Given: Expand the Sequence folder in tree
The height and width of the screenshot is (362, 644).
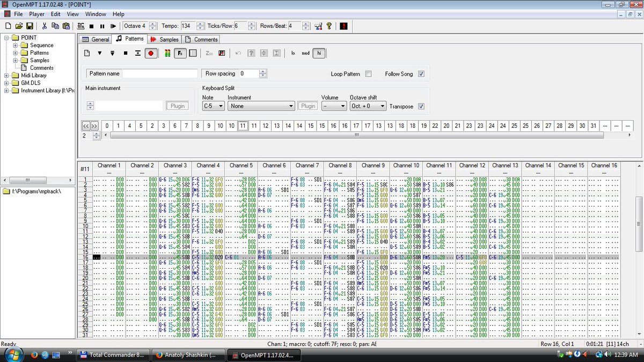Looking at the screenshot, I should click(16, 45).
